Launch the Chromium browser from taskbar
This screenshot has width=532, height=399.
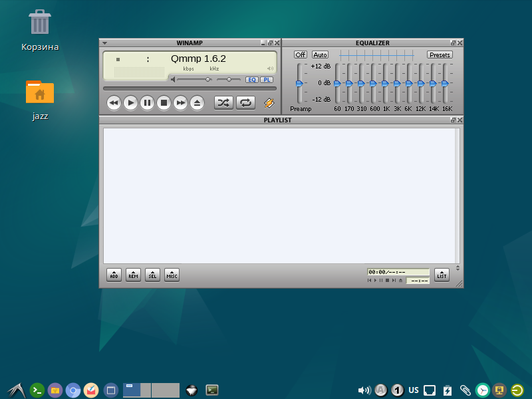pyautogui.click(x=73, y=390)
